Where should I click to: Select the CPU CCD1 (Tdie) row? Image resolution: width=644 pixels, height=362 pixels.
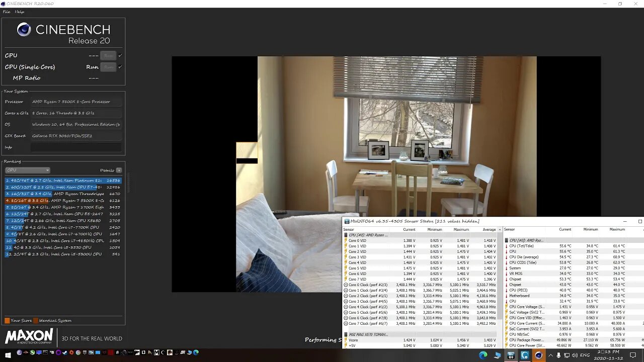pos(574,262)
